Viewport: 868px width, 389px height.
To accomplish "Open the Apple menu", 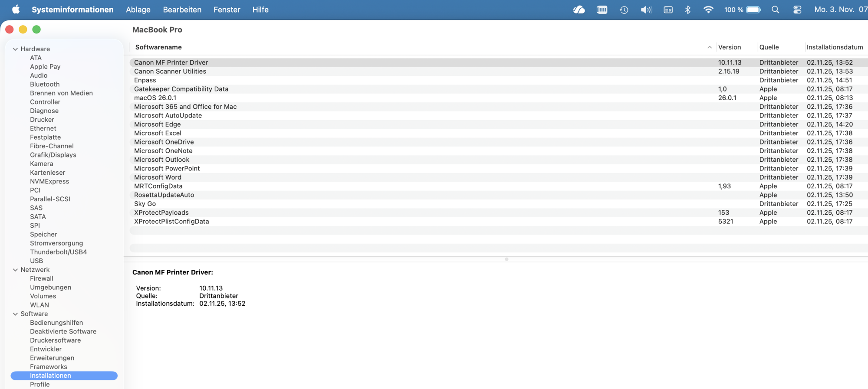I will click(16, 10).
